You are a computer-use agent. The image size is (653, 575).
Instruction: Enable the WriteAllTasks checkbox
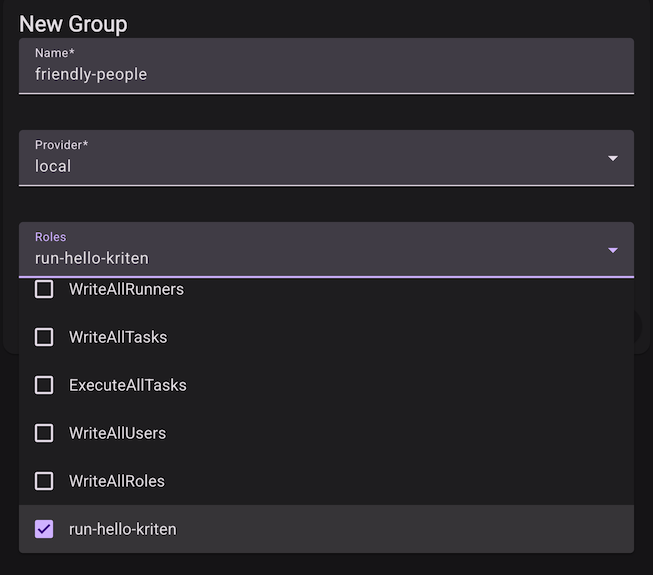click(x=44, y=337)
